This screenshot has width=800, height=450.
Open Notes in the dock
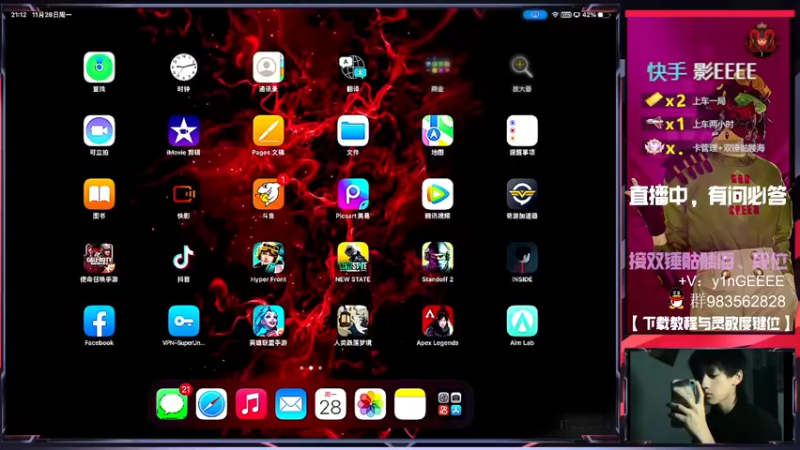tap(410, 404)
